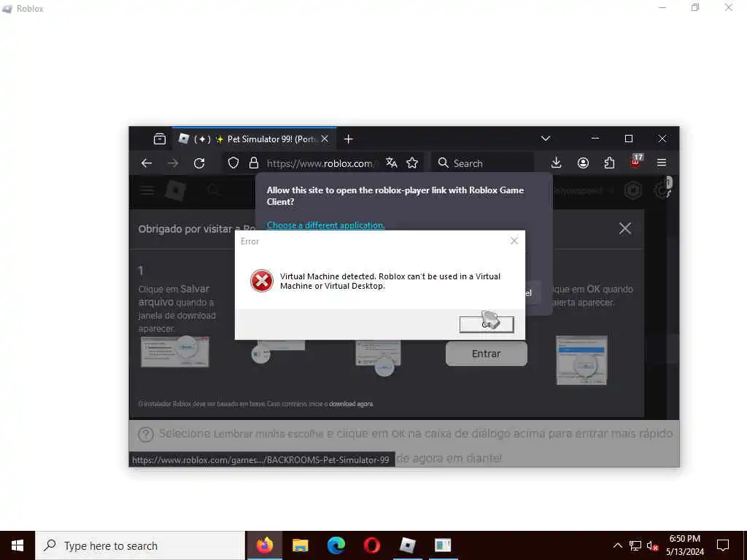
Task: Go back using the browser back arrow
Action: (146, 163)
